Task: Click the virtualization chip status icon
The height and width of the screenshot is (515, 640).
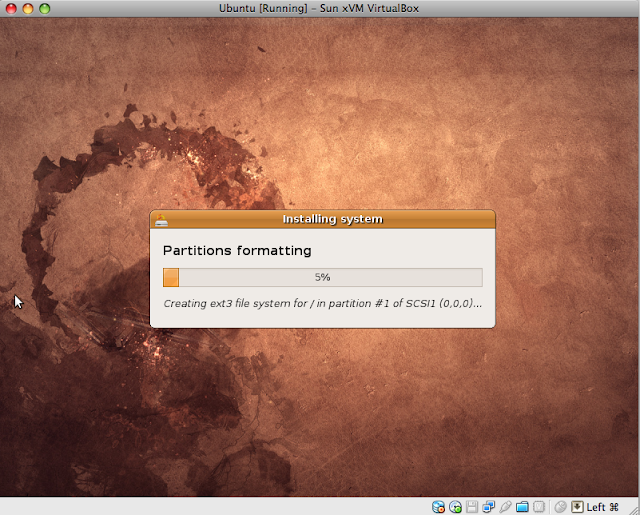Action: 539,507
